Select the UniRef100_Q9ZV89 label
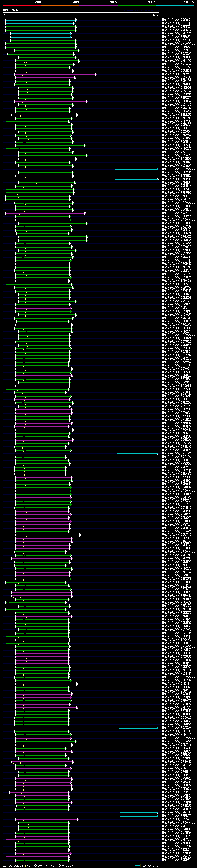The height and width of the screenshot is (868, 197). tap(176, 226)
